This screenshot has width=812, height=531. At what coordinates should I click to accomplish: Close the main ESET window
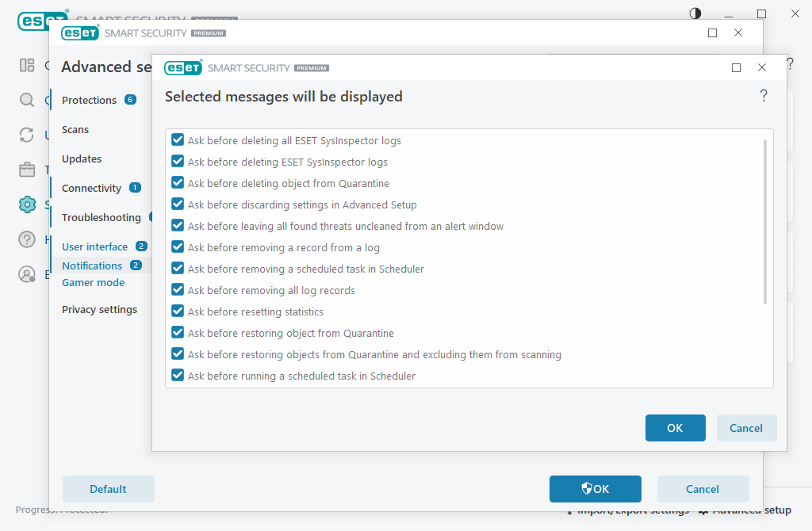click(x=795, y=13)
